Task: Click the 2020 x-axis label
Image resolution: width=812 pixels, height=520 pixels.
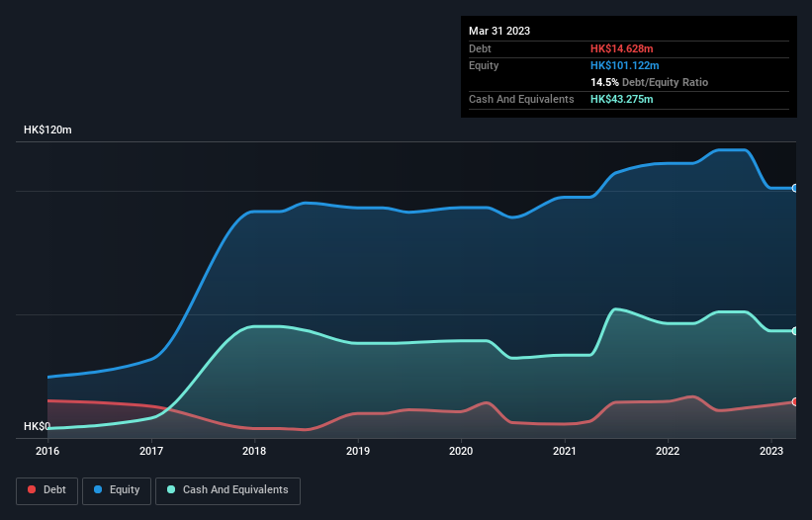Action: [461, 451]
